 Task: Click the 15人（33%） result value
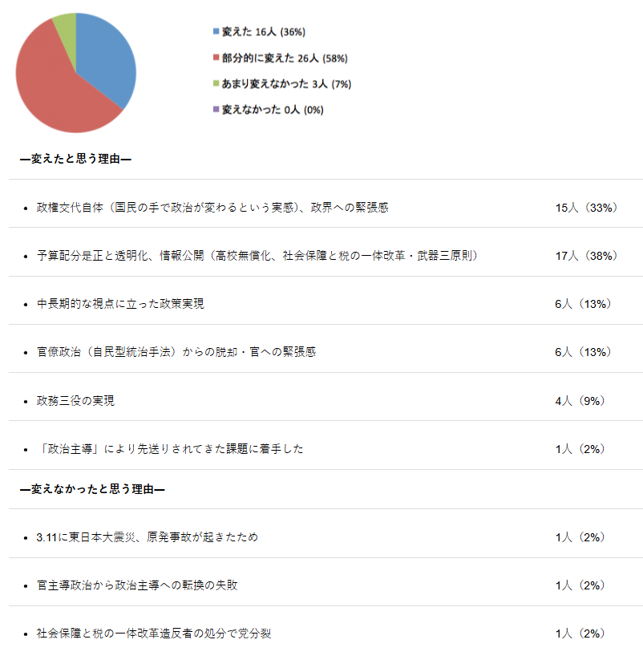[x=586, y=208]
